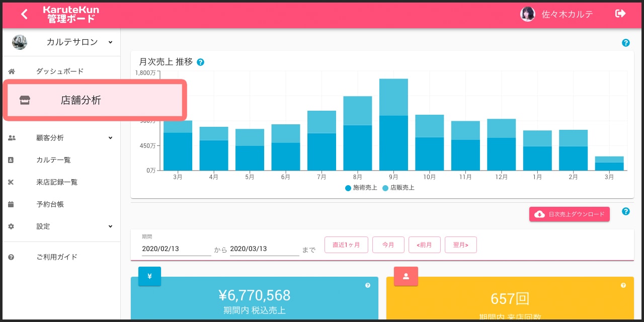644x322 pixels.
Task: Open 店舗分析 in the sidebar
Action: 80,100
